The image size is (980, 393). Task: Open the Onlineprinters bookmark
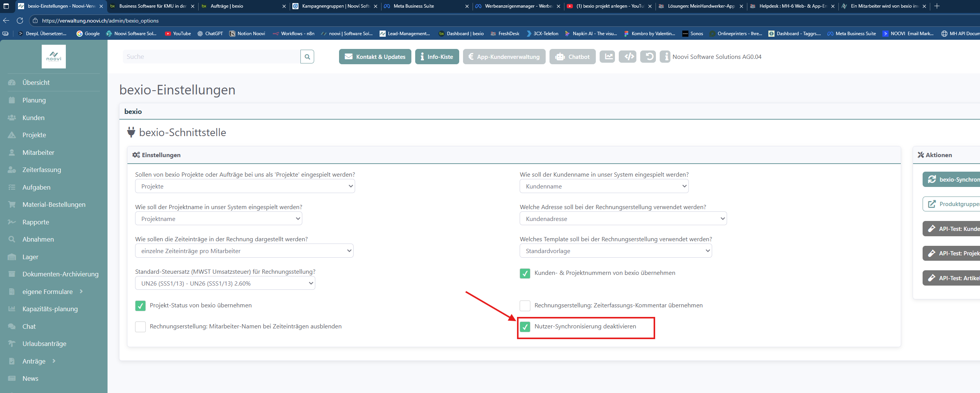[736, 34]
